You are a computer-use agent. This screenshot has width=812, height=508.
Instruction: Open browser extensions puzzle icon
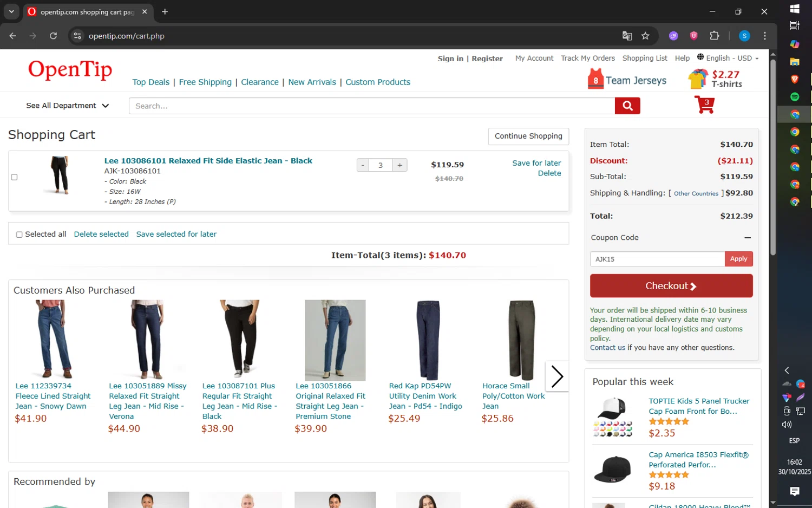(715, 36)
